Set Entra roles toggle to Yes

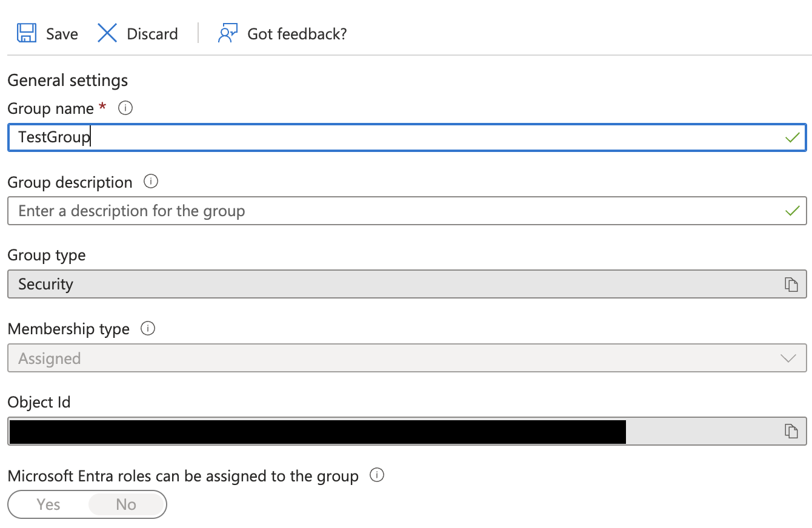pyautogui.click(x=48, y=504)
